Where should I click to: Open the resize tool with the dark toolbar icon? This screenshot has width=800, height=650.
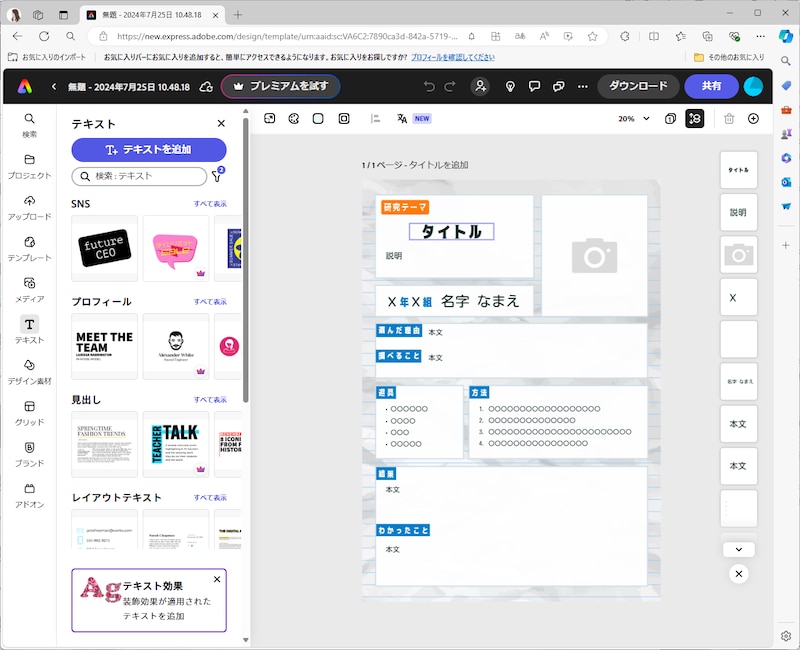pos(694,118)
